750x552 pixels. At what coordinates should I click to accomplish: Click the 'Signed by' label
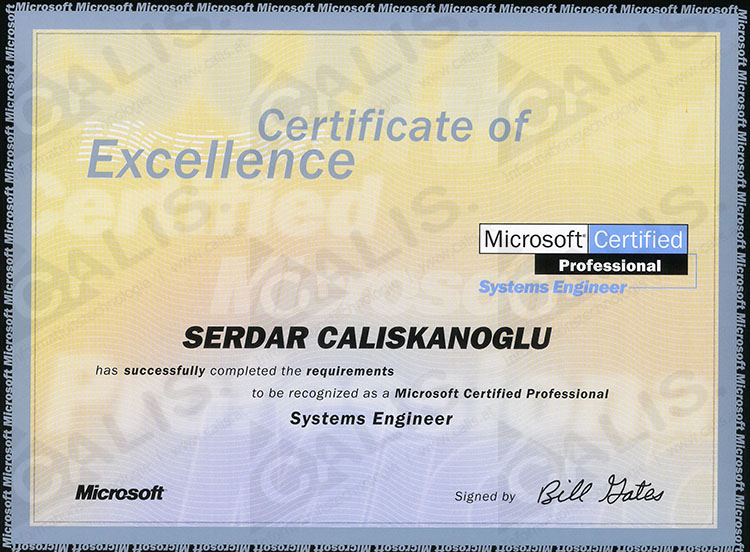coord(485,497)
